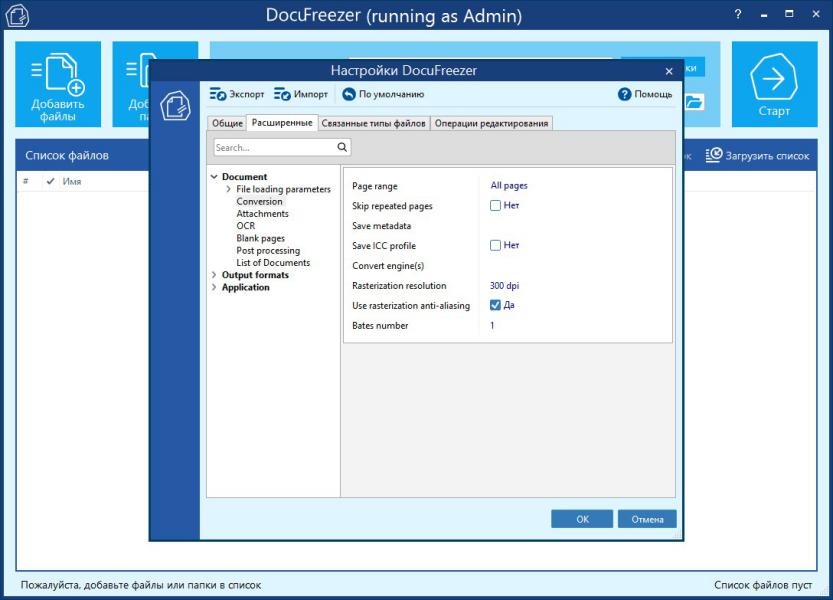Select OCR in the settings tree
Image resolution: width=833 pixels, height=600 pixels.
click(245, 226)
